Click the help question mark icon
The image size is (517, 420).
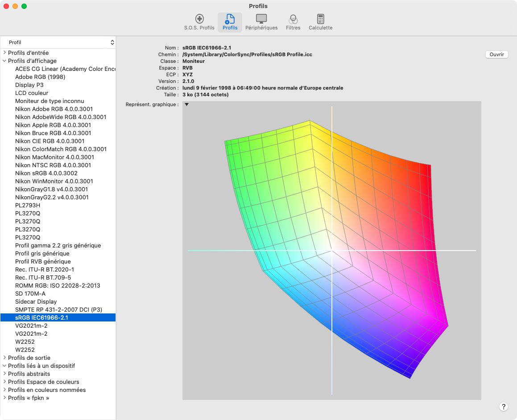(504, 407)
